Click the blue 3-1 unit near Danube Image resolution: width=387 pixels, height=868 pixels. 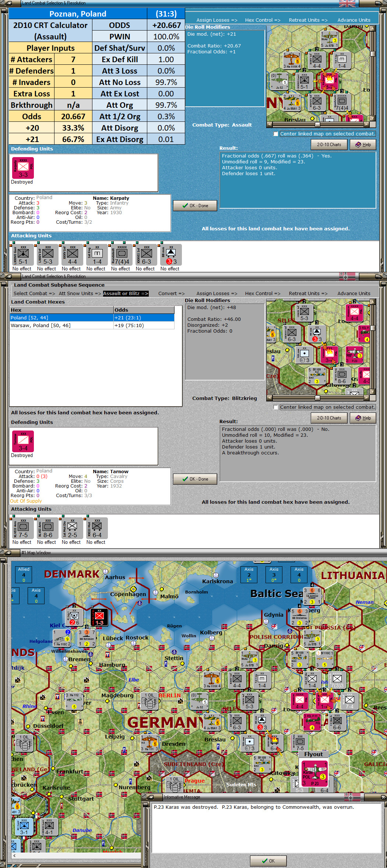coord(24,827)
